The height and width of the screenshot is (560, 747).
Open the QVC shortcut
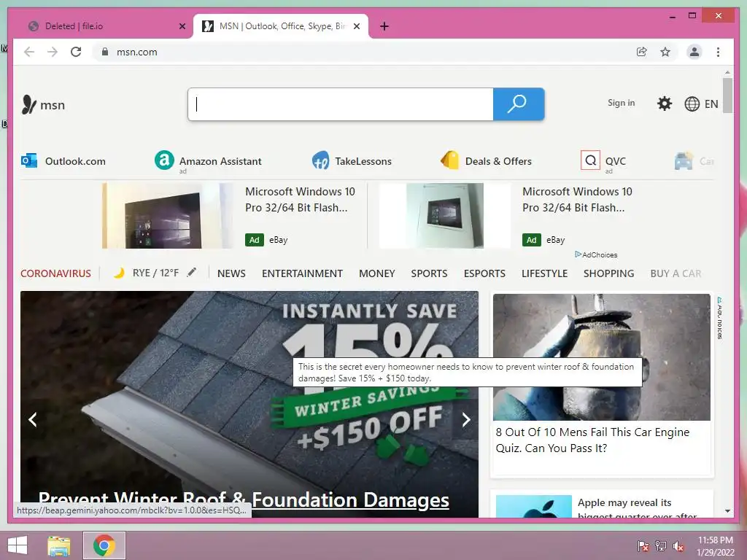tap(603, 161)
